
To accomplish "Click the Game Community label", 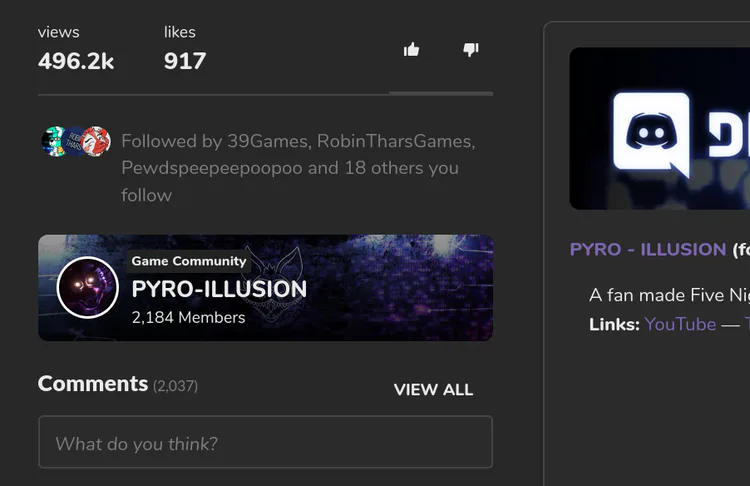I will tap(189, 261).
